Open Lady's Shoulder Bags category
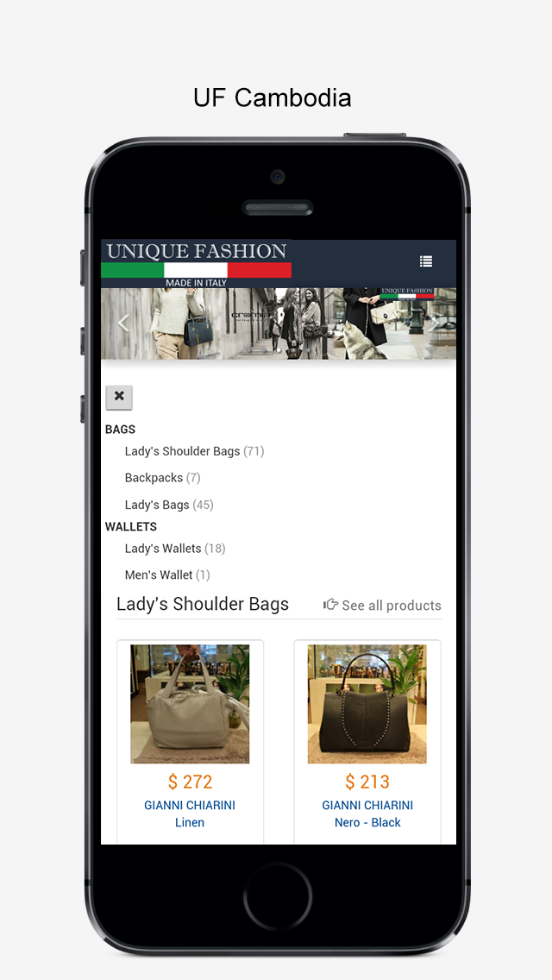552x980 pixels. pos(194,451)
